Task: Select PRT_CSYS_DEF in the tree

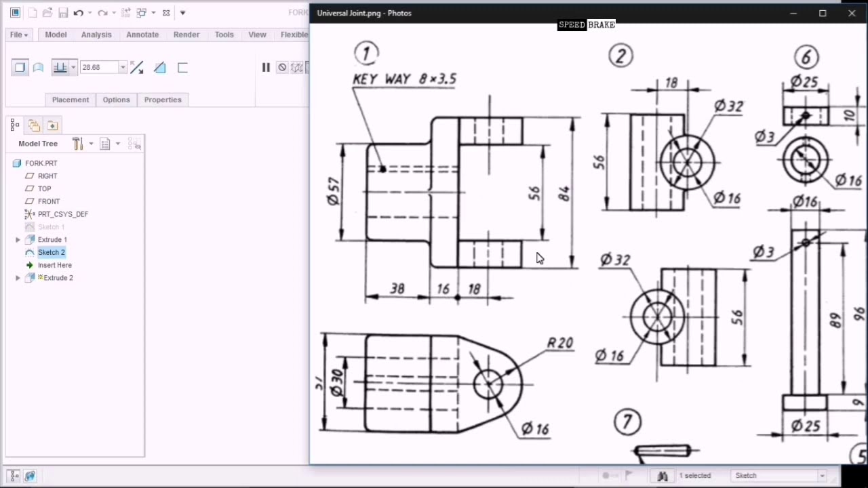Action: (x=63, y=214)
